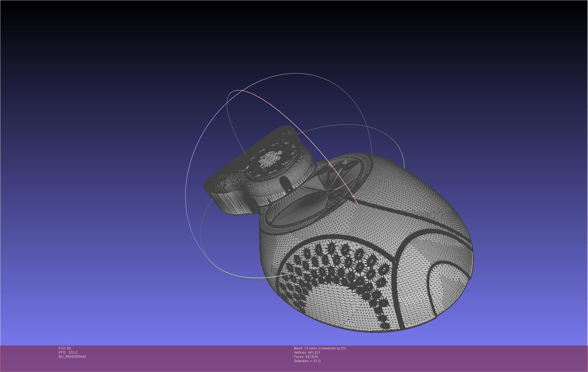Click the 'Faces: 923,636' readout
Image resolution: width=588 pixels, height=372 pixels.
coord(306,357)
